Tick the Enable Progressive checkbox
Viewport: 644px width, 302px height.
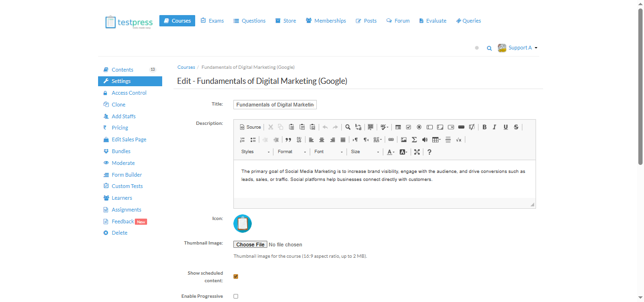click(x=236, y=296)
